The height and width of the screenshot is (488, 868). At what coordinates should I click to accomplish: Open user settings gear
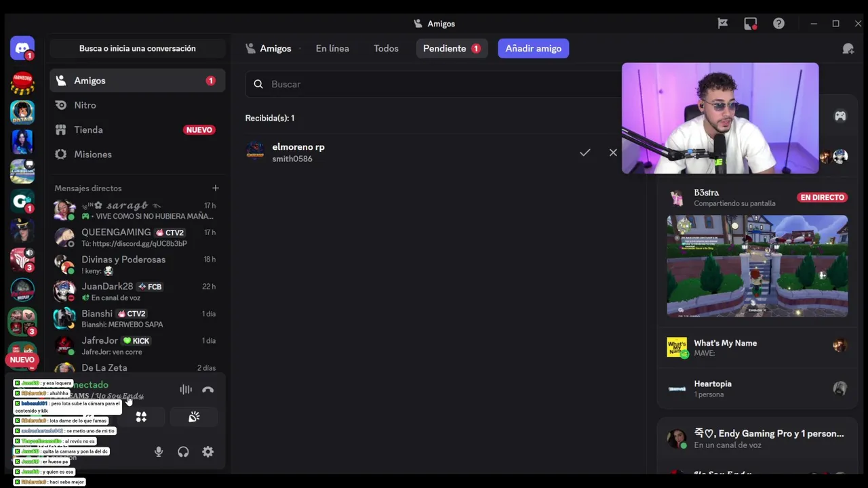[208, 451]
